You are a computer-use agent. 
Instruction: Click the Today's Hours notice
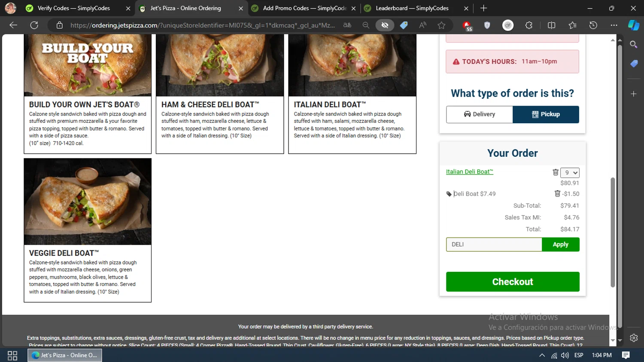point(512,61)
